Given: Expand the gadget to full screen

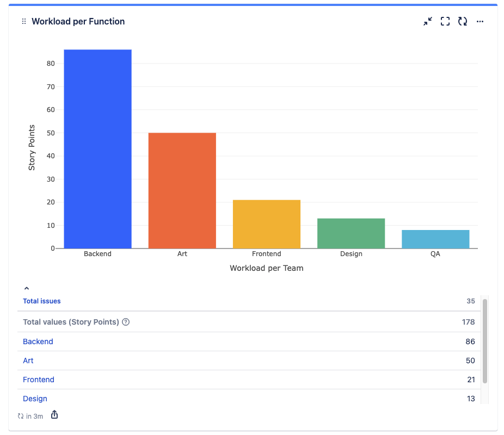Looking at the screenshot, I should pos(445,21).
